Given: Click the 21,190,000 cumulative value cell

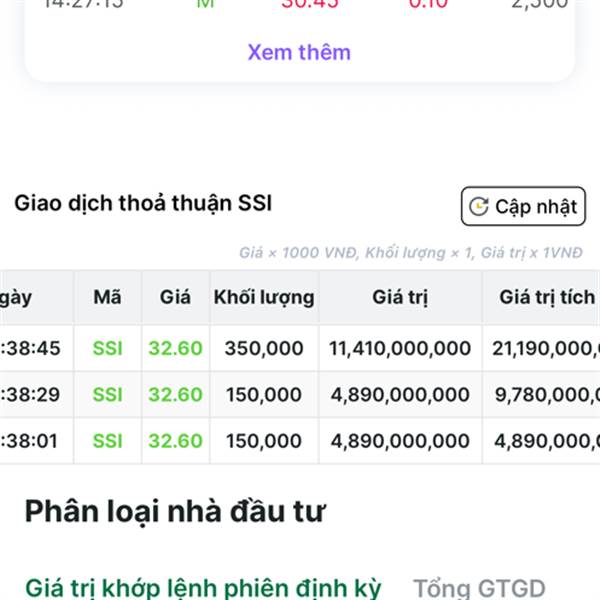Looking at the screenshot, I should (x=545, y=349).
